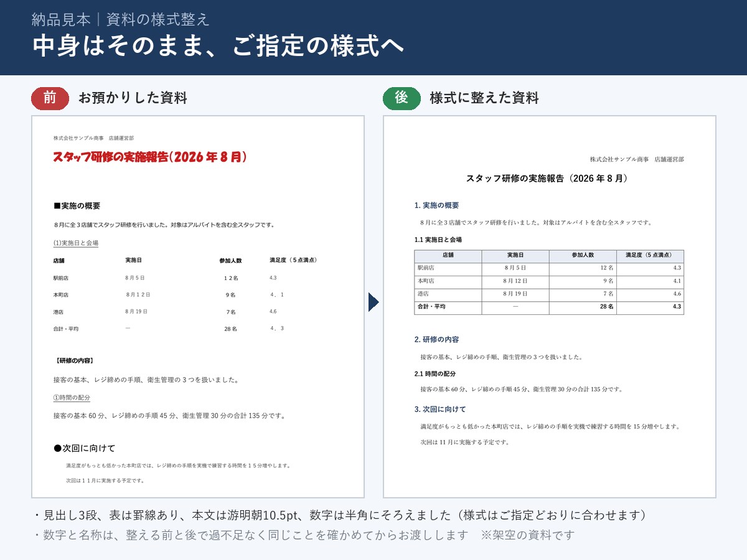Select the heading ●次回に向けて
This screenshot has height=560, width=747.
85,448
